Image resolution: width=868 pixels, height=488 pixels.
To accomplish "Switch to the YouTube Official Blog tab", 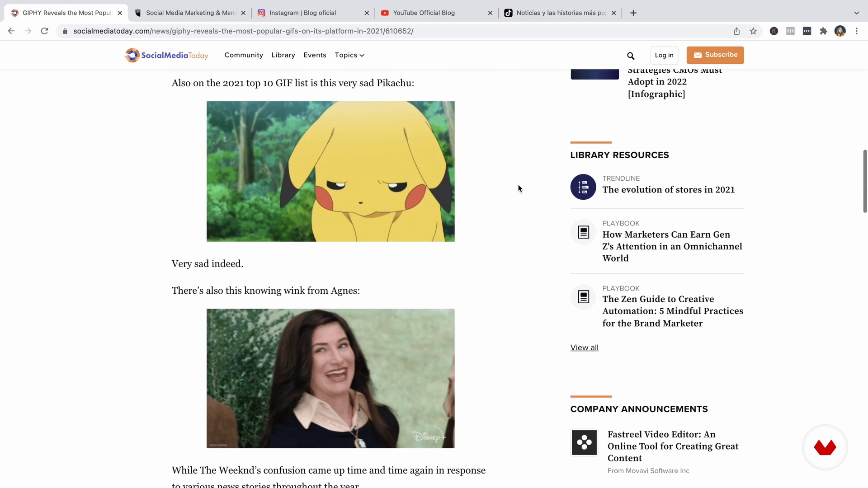I will click(x=436, y=13).
